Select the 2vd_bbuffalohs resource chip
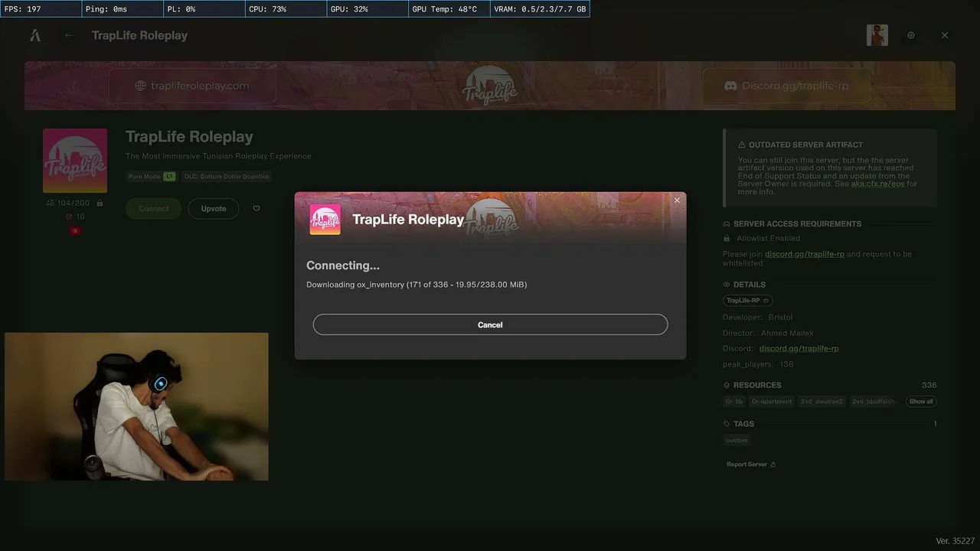Screen dimensions: 980x551 (874, 401)
